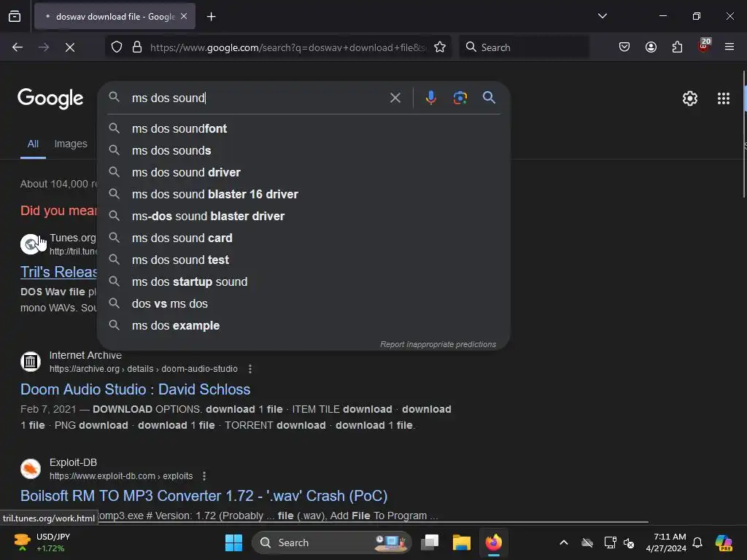Select suggestion dos vs ms dos
The width and height of the screenshot is (747, 560).
tap(304, 304)
